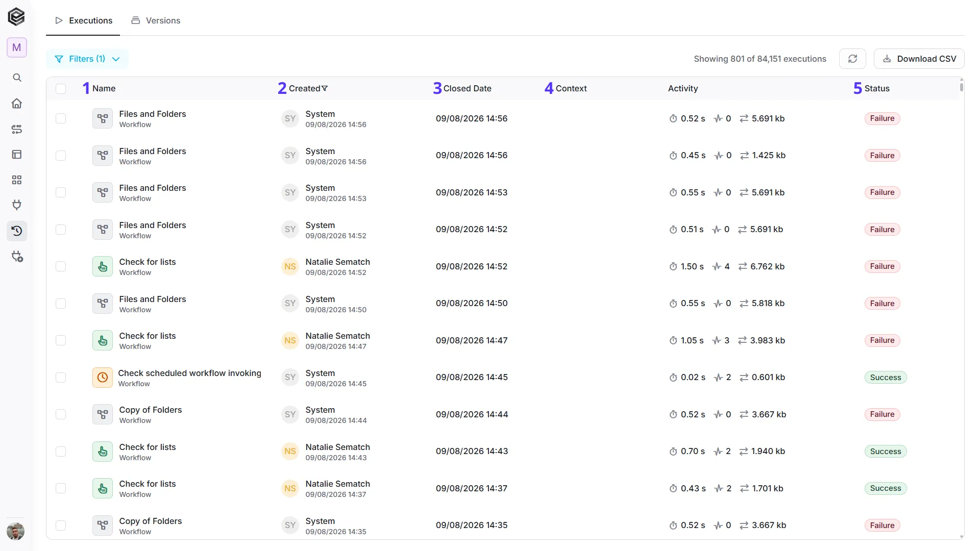Viewport: 980px width, 551px height.
Task: Tick the checkbox for Check for lists 14:37
Action: click(x=61, y=488)
